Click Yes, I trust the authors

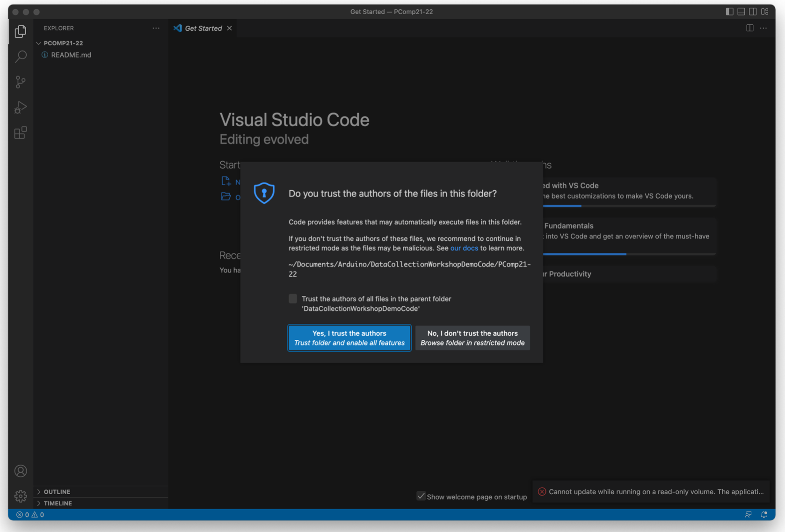tap(349, 338)
